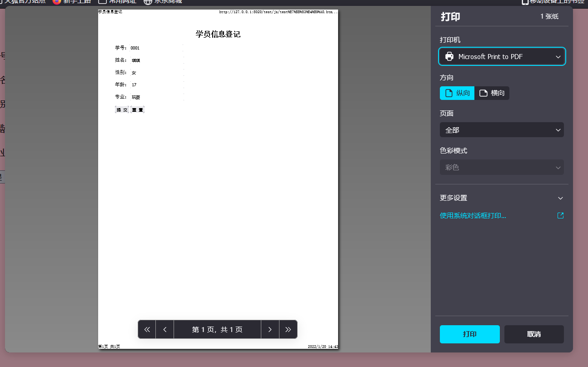Click the 提交 button in the page preview
Screen dimensions: 588x367
click(x=121, y=109)
